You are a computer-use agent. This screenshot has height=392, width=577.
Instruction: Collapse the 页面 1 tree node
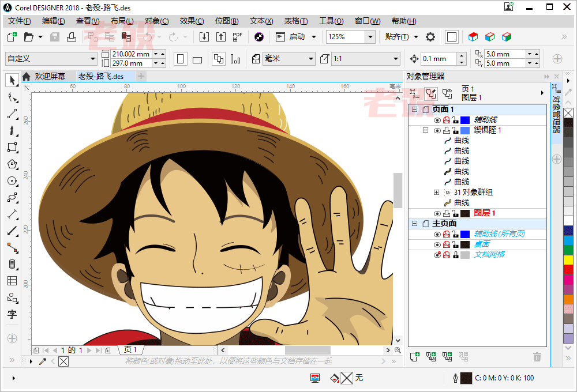pyautogui.click(x=415, y=109)
